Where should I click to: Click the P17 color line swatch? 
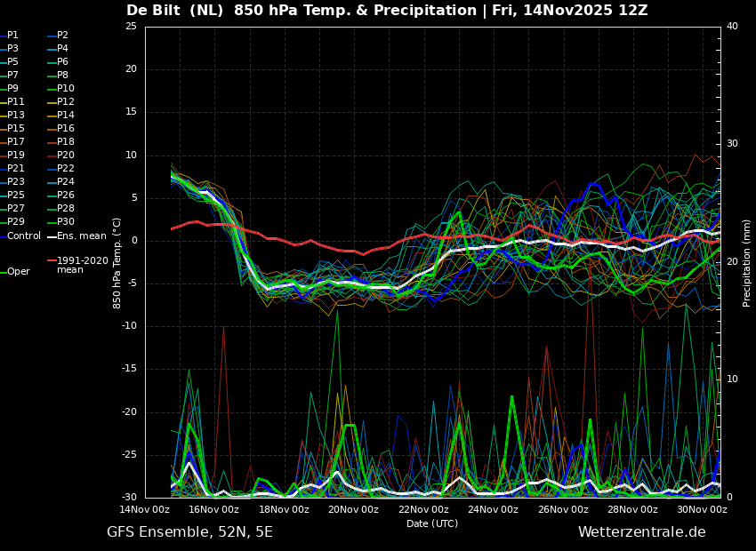pos(3,141)
